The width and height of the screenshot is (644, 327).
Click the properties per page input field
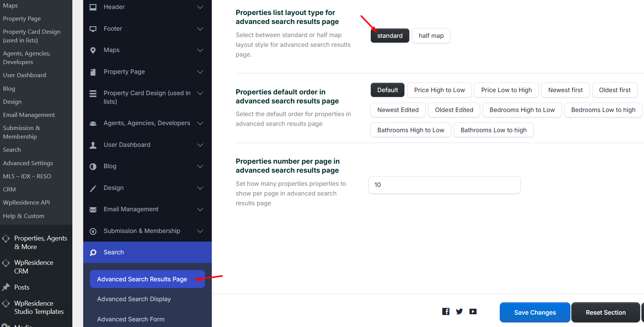(x=444, y=185)
